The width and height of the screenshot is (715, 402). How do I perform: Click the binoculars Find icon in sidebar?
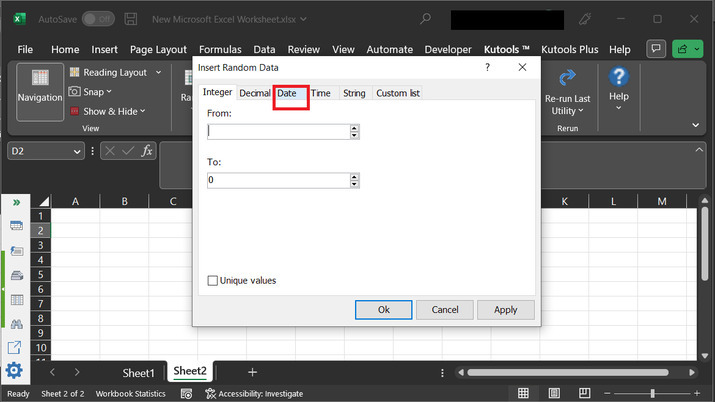click(16, 324)
